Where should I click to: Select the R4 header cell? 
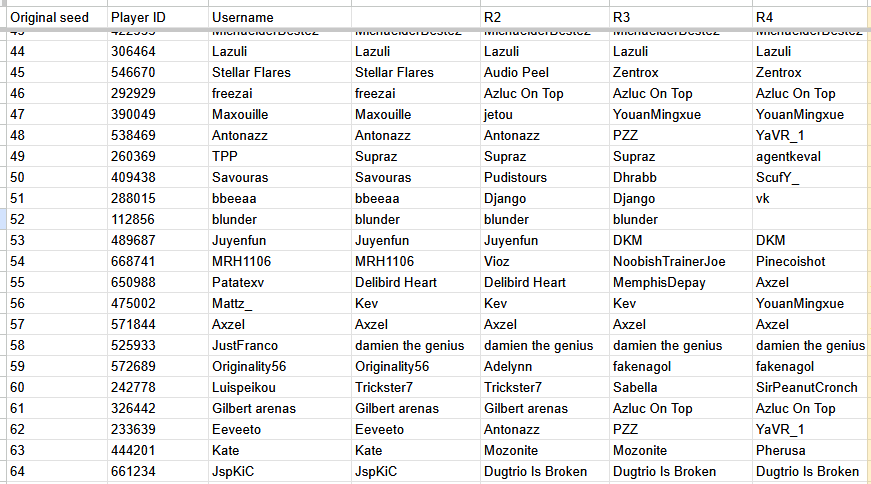(x=765, y=18)
